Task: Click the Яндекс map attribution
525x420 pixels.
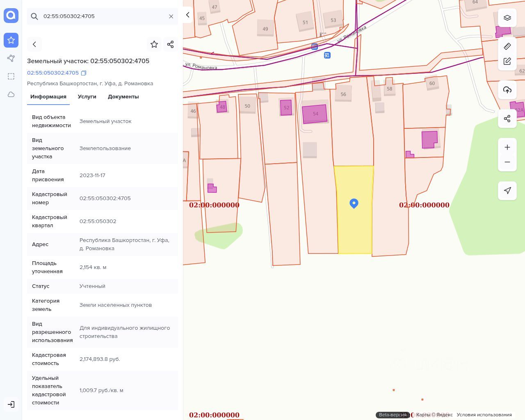Action: [434, 415]
